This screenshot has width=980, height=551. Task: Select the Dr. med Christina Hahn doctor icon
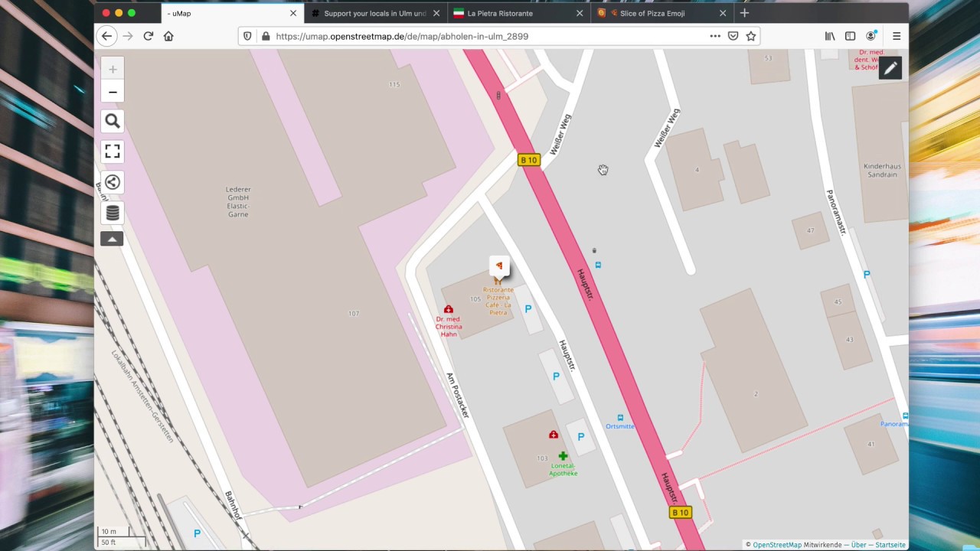[x=448, y=309]
